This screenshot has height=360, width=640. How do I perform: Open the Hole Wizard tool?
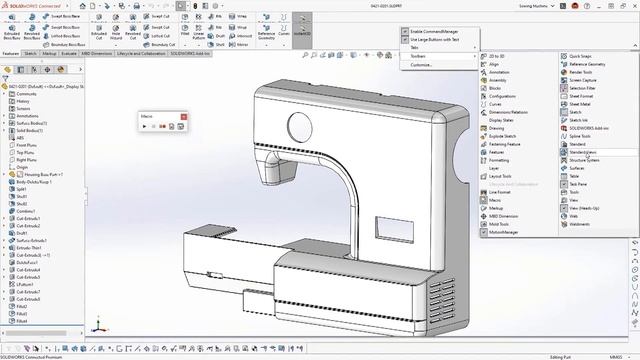(x=116, y=32)
